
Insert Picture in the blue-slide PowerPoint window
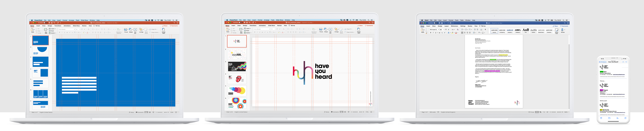(x=126, y=30)
